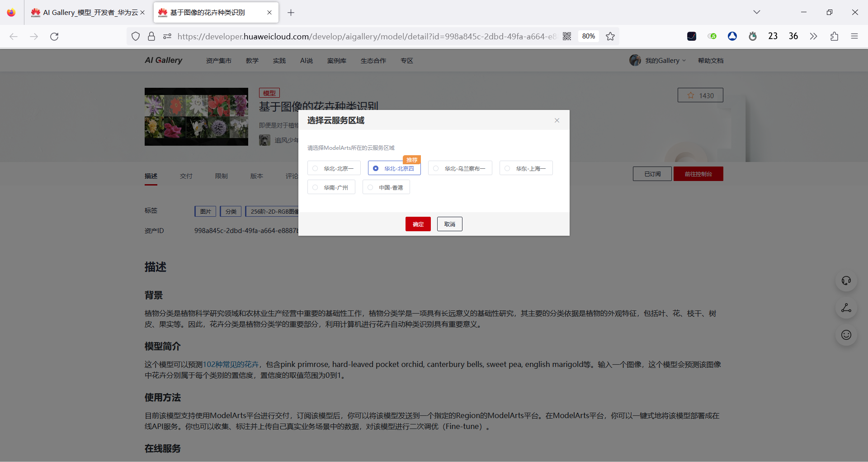Click the stopwatch extension icon in the toolbar
868x462 pixels.
pos(752,36)
